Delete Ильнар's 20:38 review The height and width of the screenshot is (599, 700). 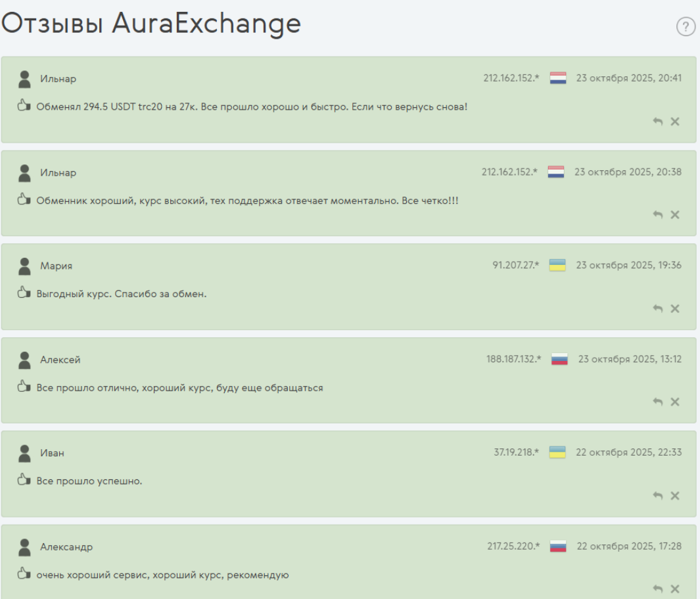coord(675,215)
